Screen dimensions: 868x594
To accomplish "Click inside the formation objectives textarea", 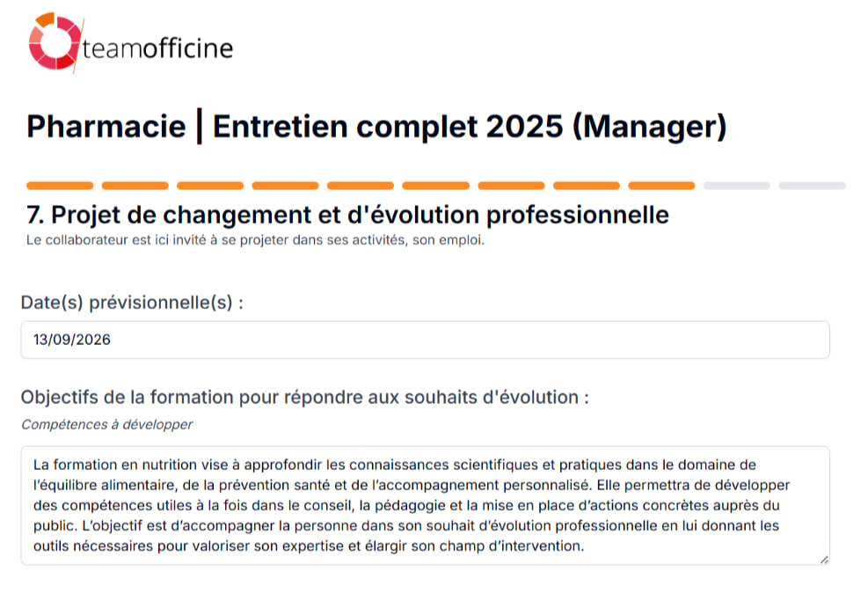I will [x=426, y=506].
